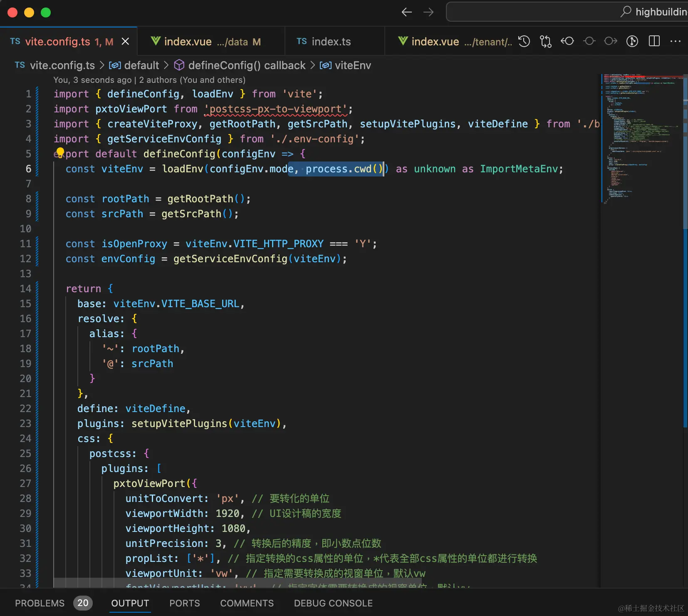Open file history clock icon
Screen dimensions: 688x616
pos(524,41)
